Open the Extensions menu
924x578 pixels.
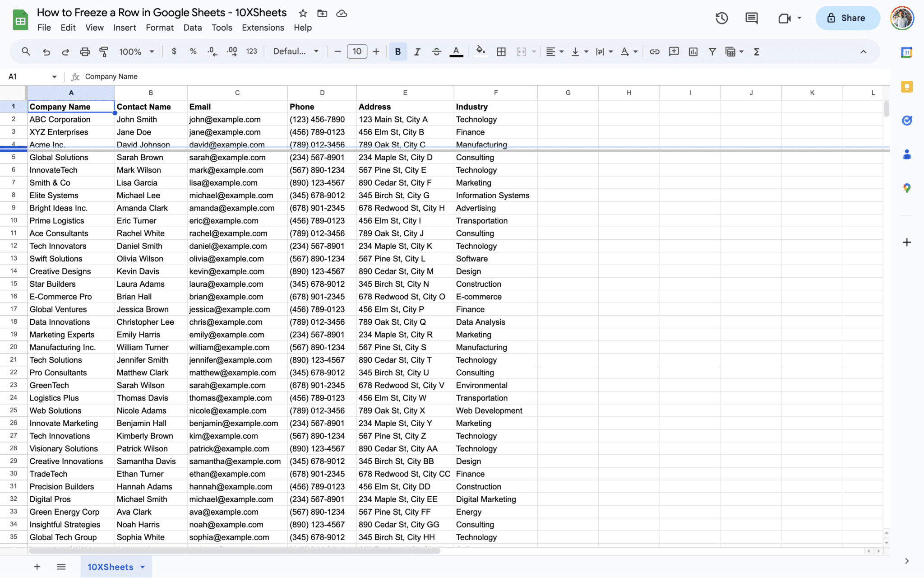click(263, 28)
